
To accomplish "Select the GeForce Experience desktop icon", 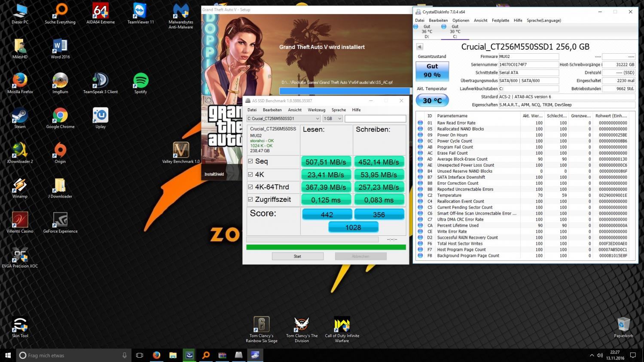I will tap(60, 223).
